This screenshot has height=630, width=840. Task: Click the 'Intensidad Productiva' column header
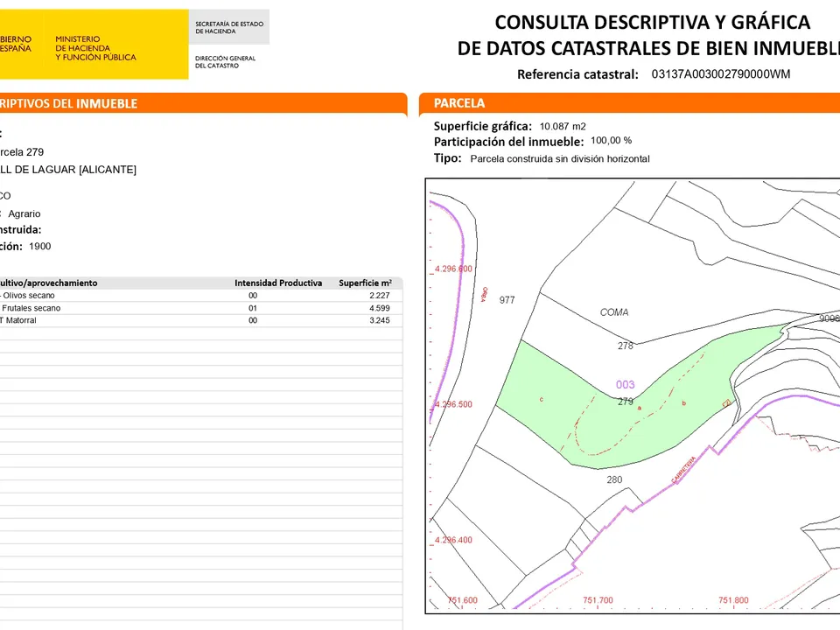click(278, 283)
